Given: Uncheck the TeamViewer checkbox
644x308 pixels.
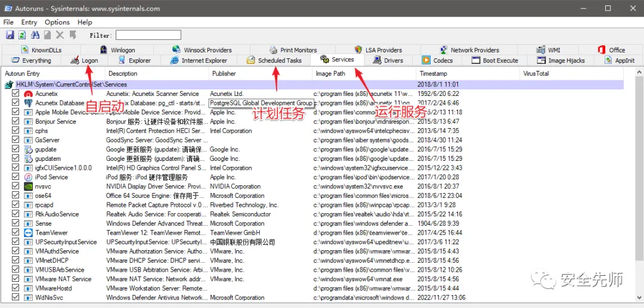Looking at the screenshot, I should pyautogui.click(x=16, y=232).
